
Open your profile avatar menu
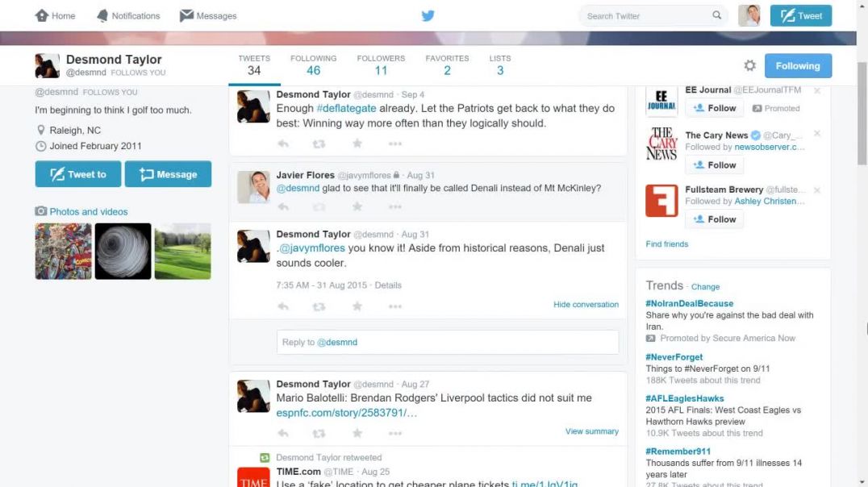(x=749, y=15)
